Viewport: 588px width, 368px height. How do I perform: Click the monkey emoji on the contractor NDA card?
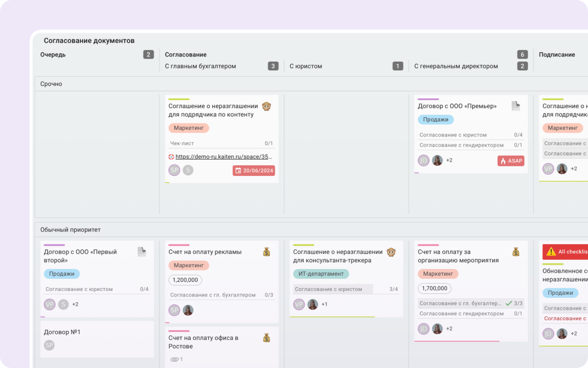[x=266, y=106]
